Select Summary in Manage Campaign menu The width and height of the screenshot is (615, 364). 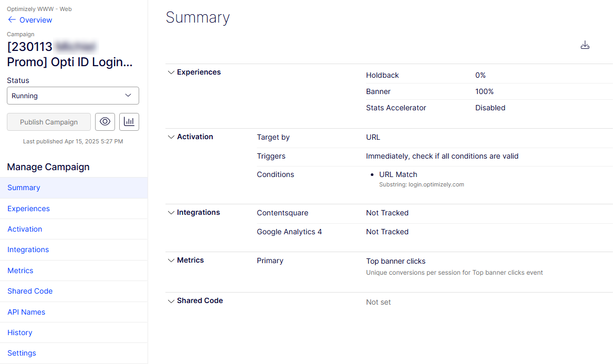(x=74, y=188)
